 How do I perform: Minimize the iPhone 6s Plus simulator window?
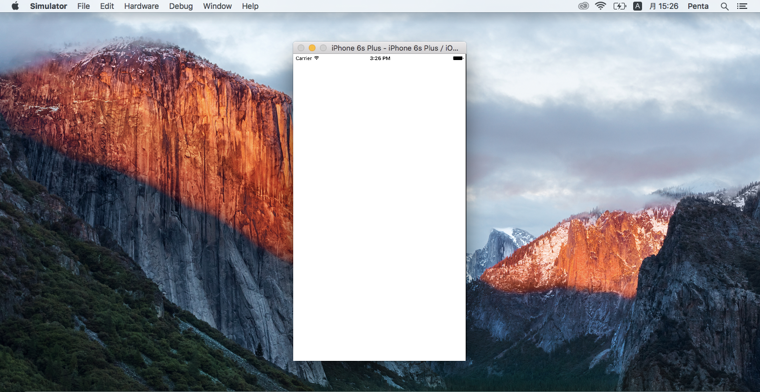[312, 48]
